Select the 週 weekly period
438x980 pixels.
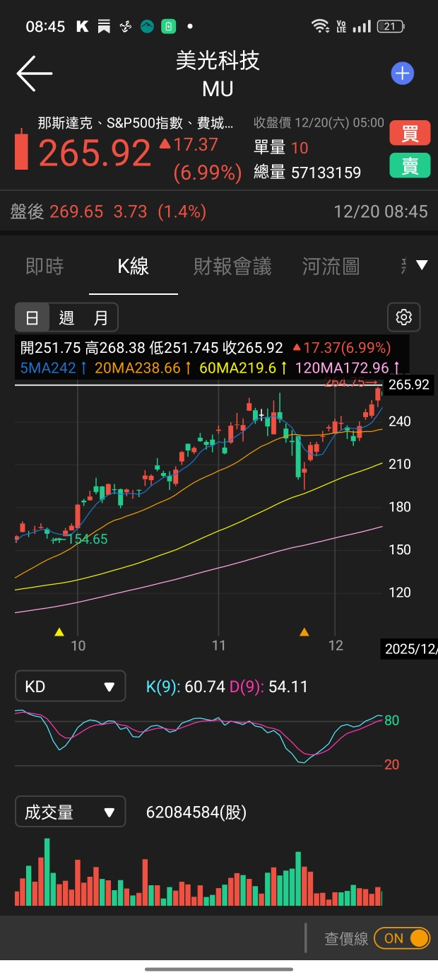pyautogui.click(x=66, y=317)
